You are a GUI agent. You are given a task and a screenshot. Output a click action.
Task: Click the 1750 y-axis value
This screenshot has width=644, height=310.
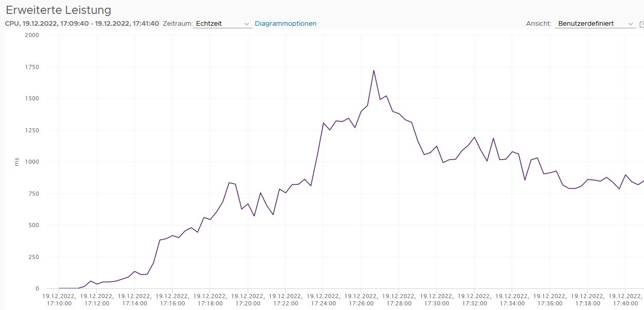[32, 67]
